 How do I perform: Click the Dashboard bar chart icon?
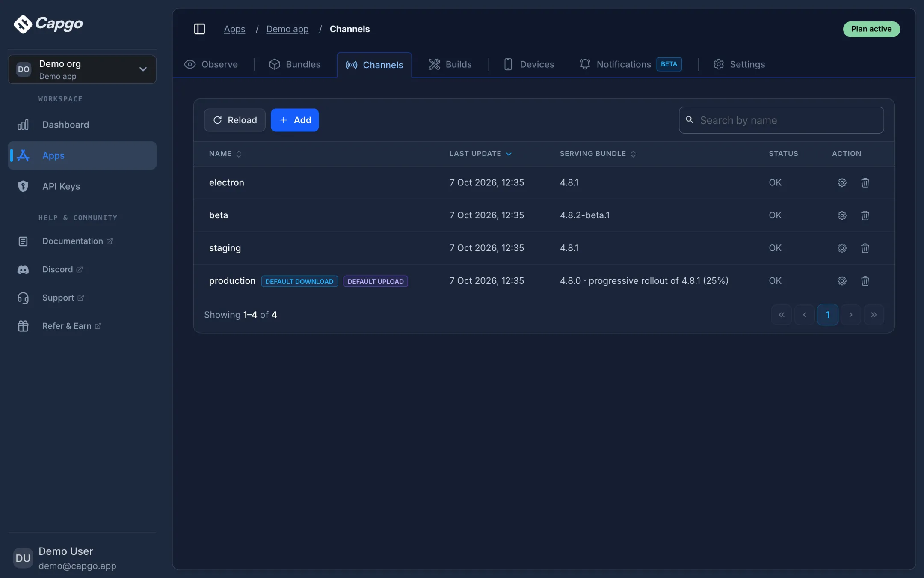[x=23, y=125]
